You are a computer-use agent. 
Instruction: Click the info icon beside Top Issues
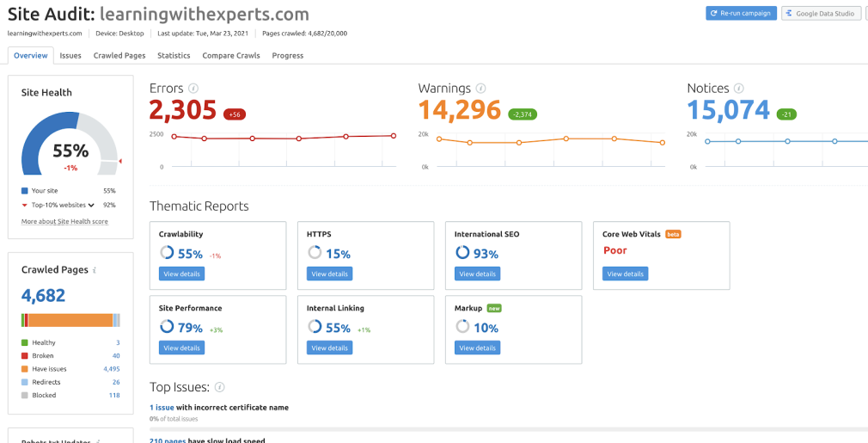pos(220,388)
